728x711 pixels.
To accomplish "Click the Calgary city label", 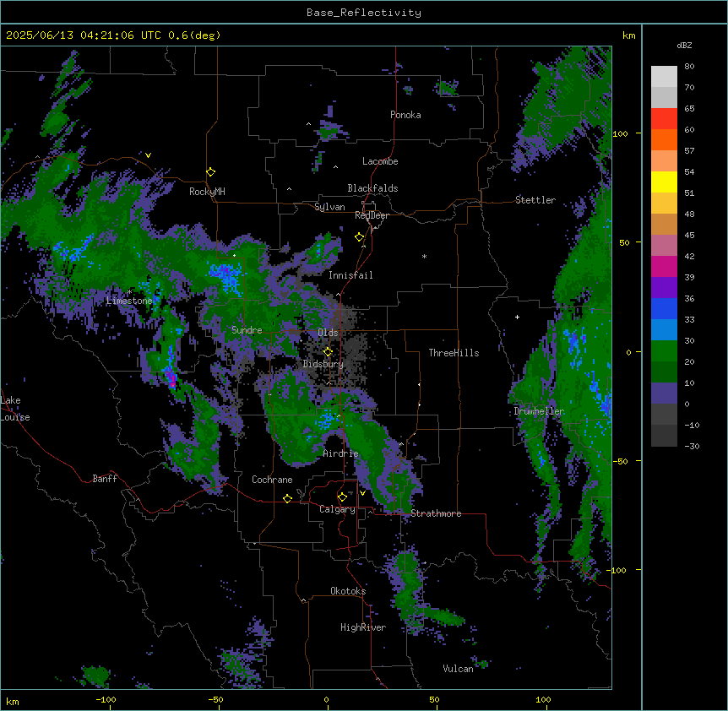I will click(x=338, y=509).
